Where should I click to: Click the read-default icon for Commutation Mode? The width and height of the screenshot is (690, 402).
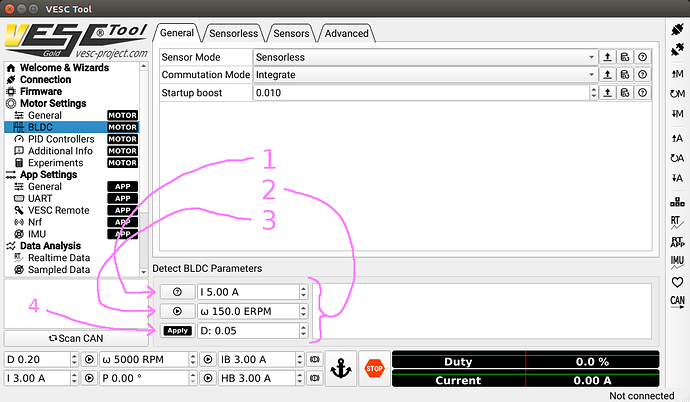pyautogui.click(x=625, y=75)
